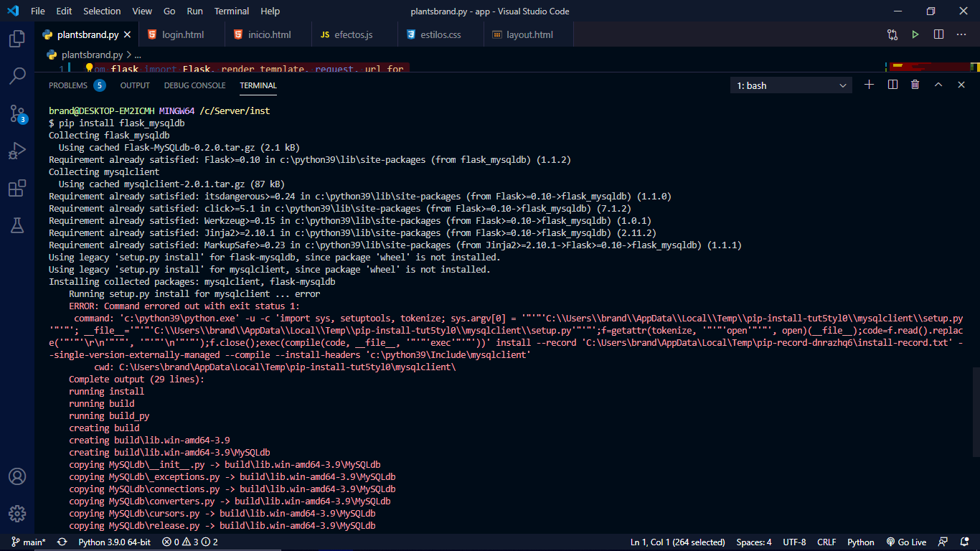The height and width of the screenshot is (551, 980).
Task: Select the TERMINAL panel tab
Action: pos(258,85)
